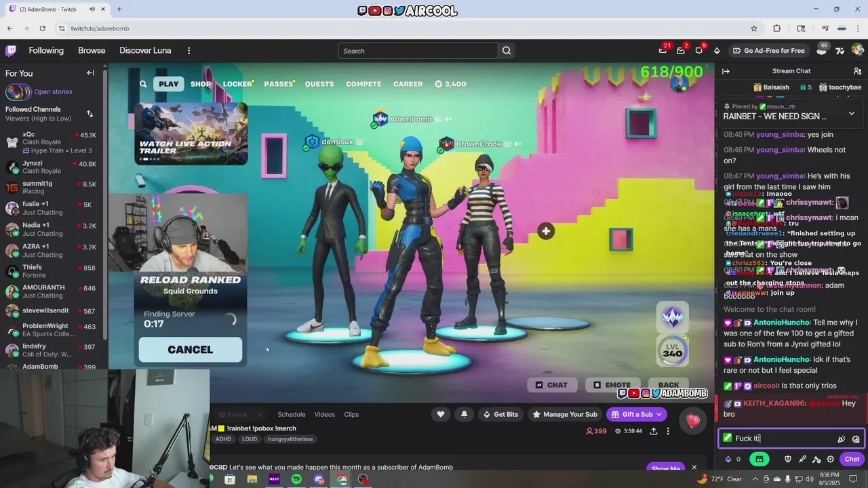
Task: Open chat settings gear icon
Action: 831,459
